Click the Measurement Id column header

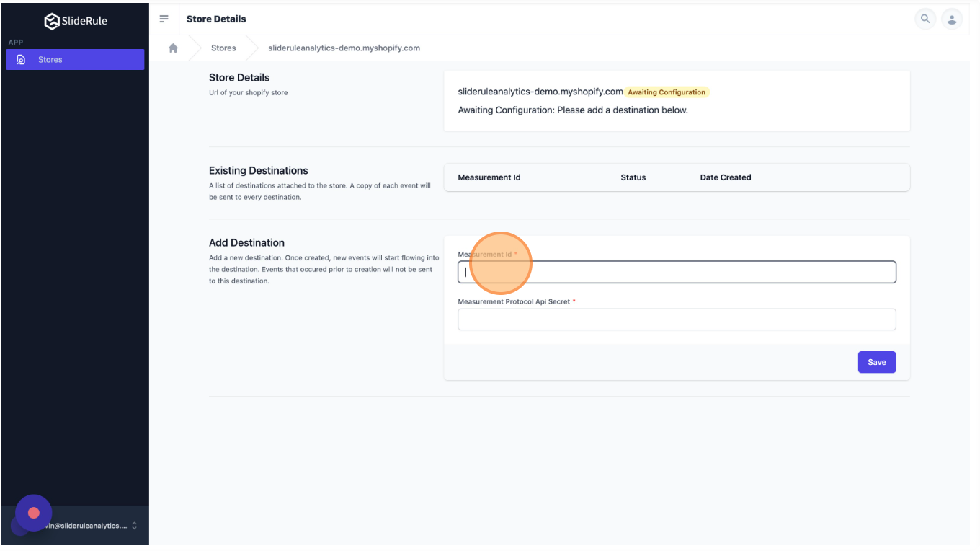pyautogui.click(x=489, y=177)
